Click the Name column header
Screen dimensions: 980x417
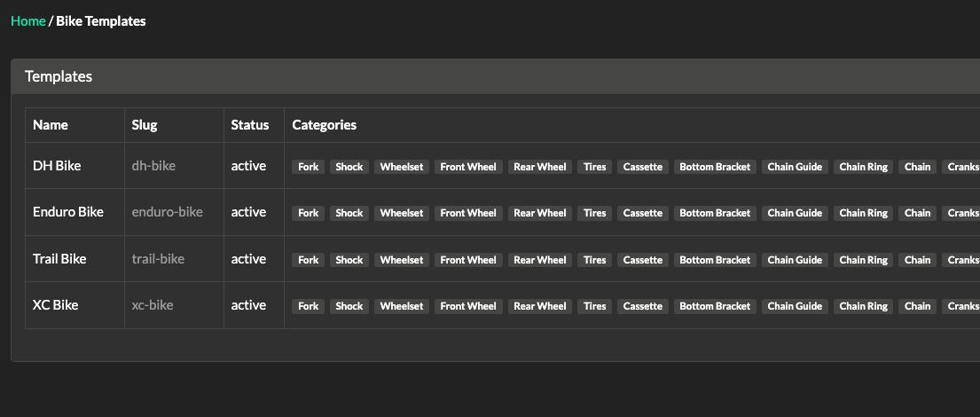click(51, 125)
